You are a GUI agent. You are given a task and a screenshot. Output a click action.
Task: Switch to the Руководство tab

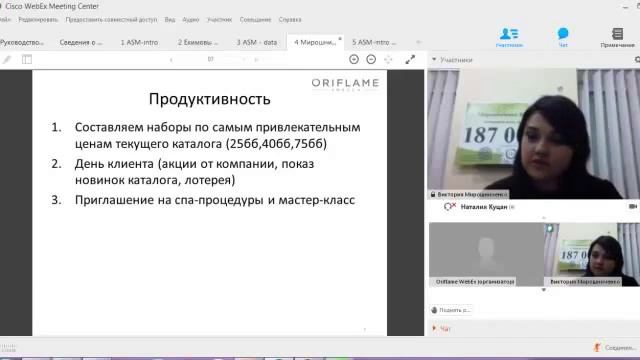[x=22, y=42]
